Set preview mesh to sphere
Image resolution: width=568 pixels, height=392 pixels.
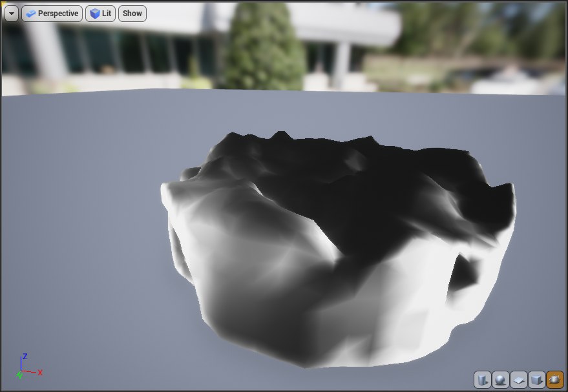point(501,380)
